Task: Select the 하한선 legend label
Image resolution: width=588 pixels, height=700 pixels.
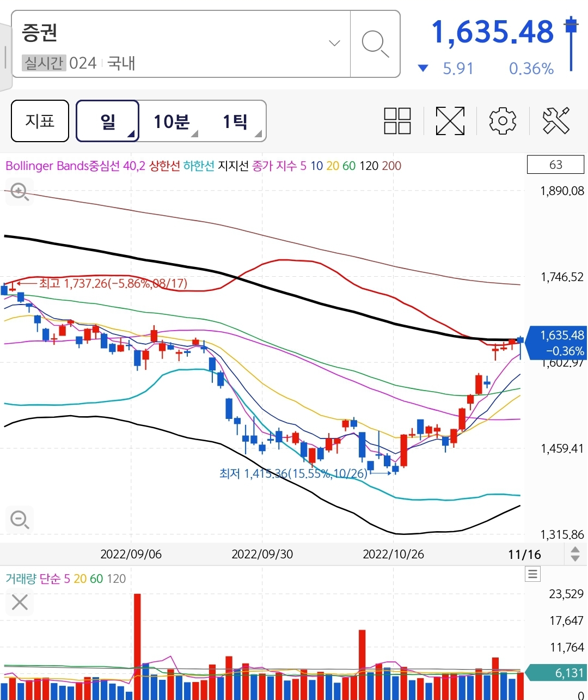Action: (199, 166)
